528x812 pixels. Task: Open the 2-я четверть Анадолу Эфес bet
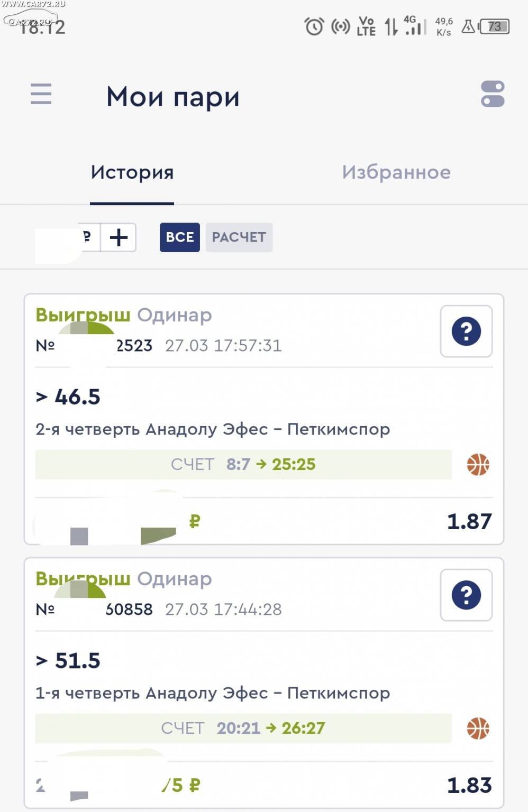[x=213, y=429]
